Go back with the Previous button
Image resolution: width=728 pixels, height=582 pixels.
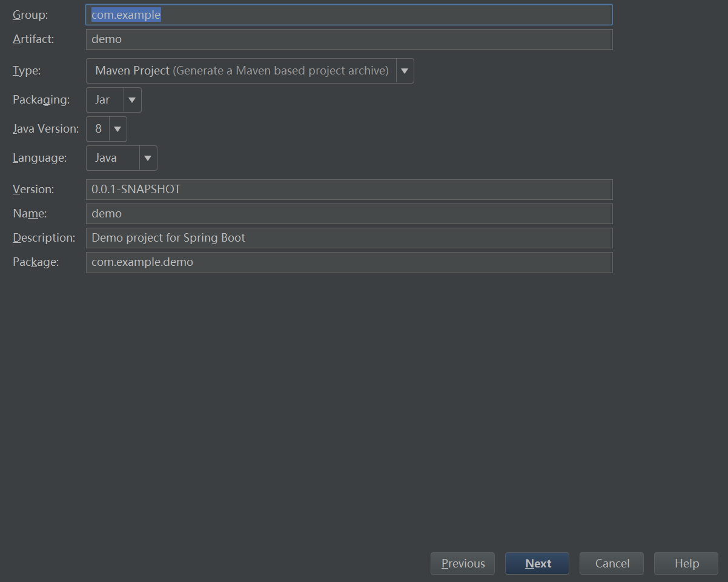tap(463, 563)
